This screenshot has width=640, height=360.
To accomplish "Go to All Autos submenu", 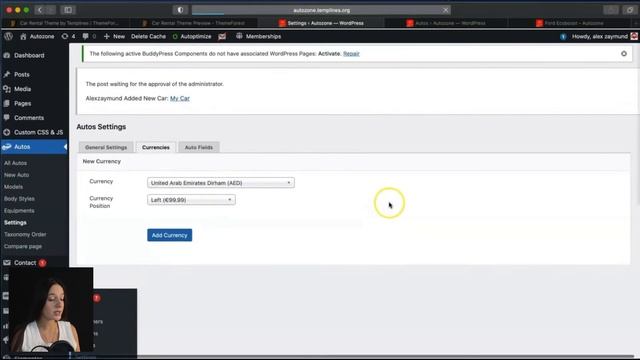I will click(16, 163).
